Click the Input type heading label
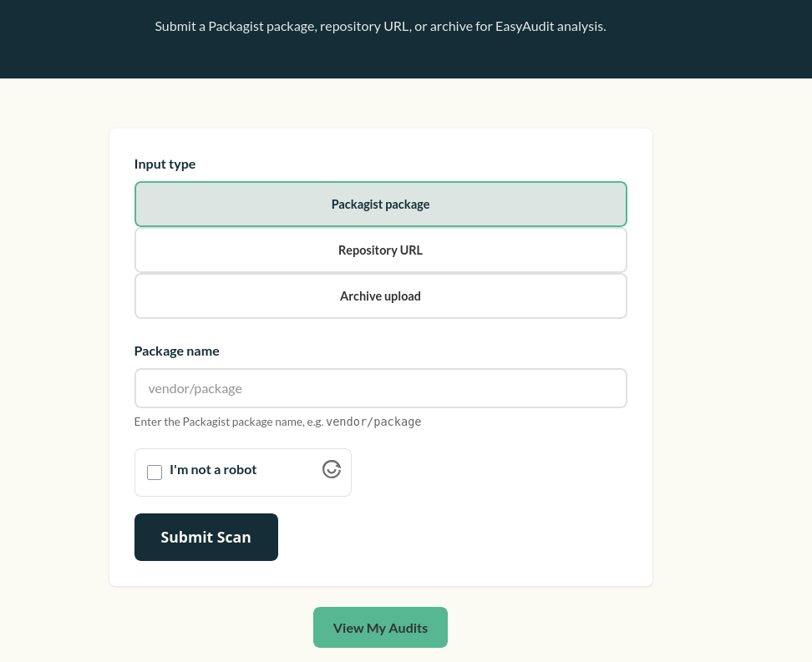This screenshot has height=662, width=812. (x=165, y=164)
